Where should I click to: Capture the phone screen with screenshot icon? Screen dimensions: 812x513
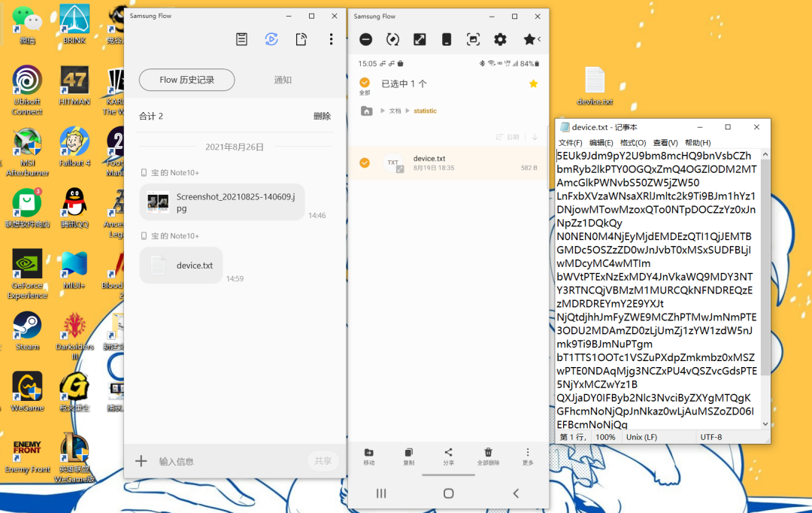coord(474,39)
